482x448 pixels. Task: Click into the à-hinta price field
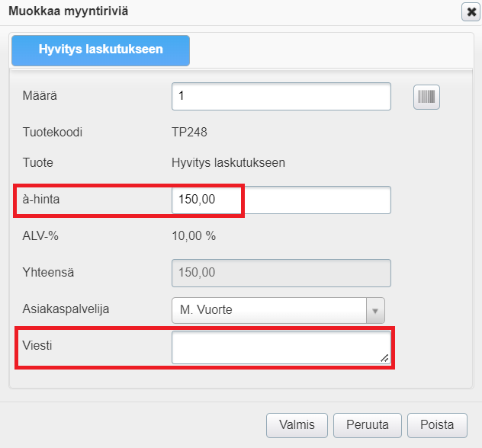click(281, 200)
